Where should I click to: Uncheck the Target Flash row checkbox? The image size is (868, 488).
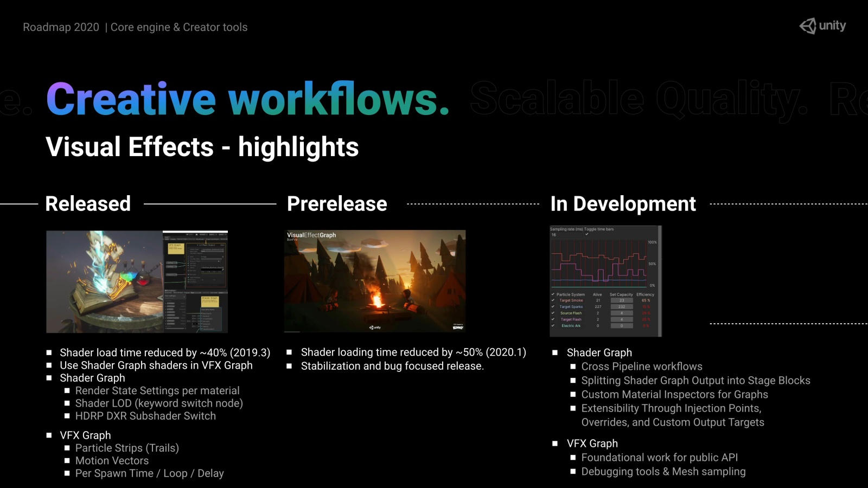pos(553,319)
